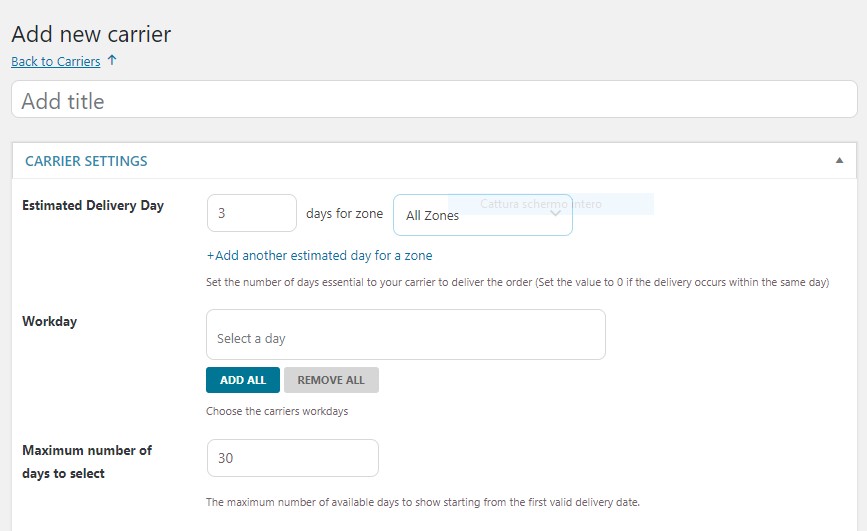This screenshot has width=867, height=531.
Task: Click the Workday label
Action: pos(50,322)
